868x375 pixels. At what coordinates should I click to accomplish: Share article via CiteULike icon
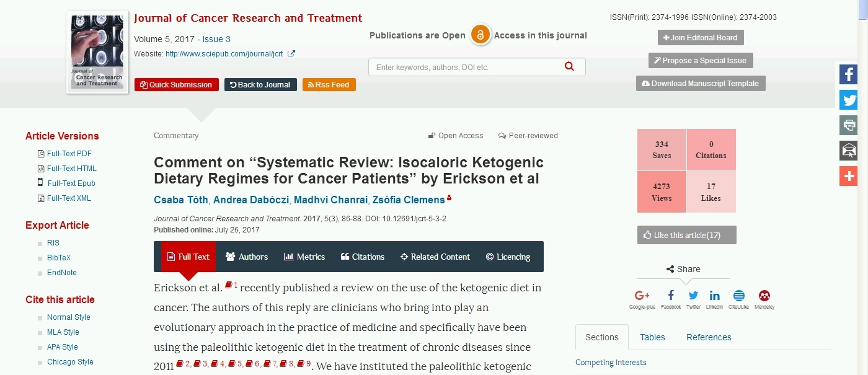point(738,296)
